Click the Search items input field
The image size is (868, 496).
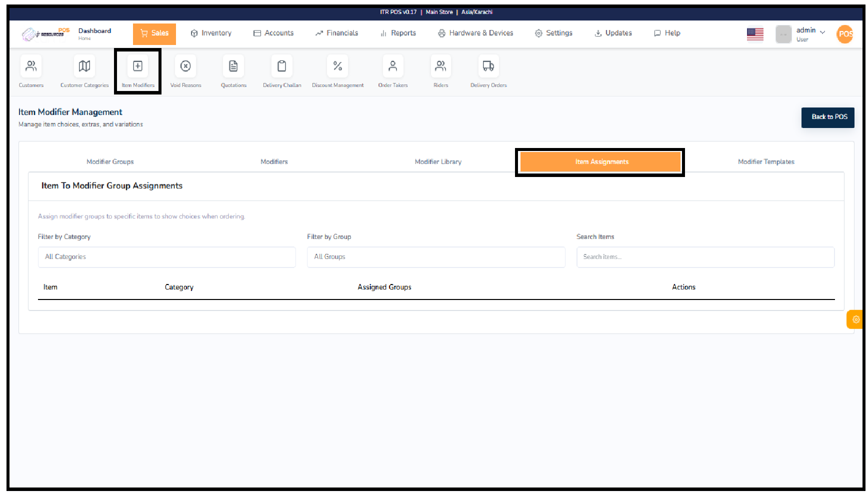coord(705,257)
